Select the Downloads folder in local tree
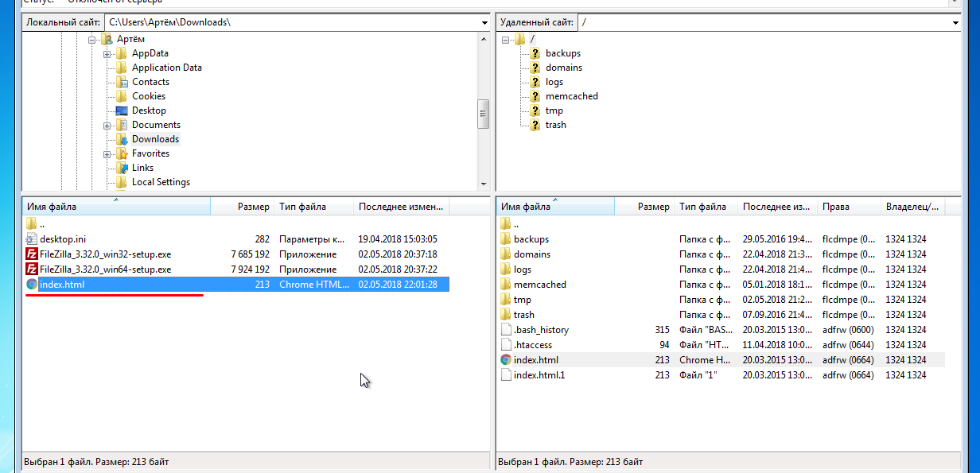Screen dimensions: 980x473 point(155,139)
